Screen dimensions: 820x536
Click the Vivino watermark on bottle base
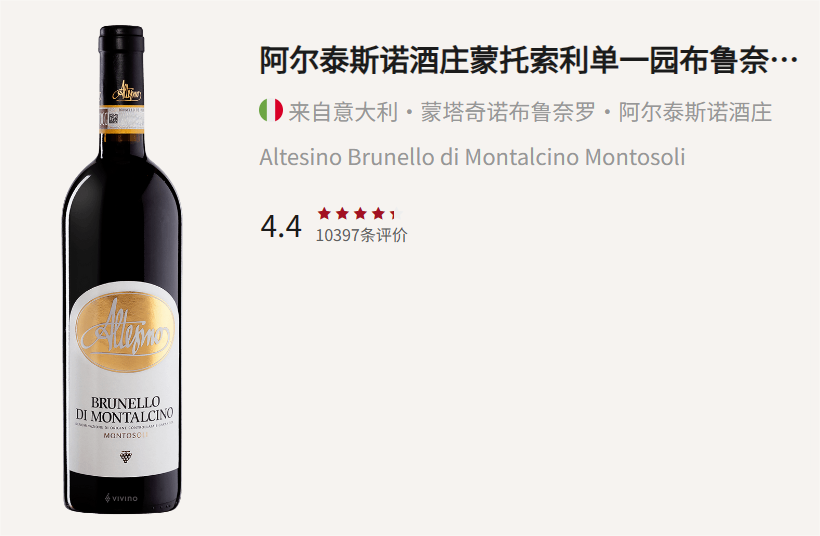point(121,498)
